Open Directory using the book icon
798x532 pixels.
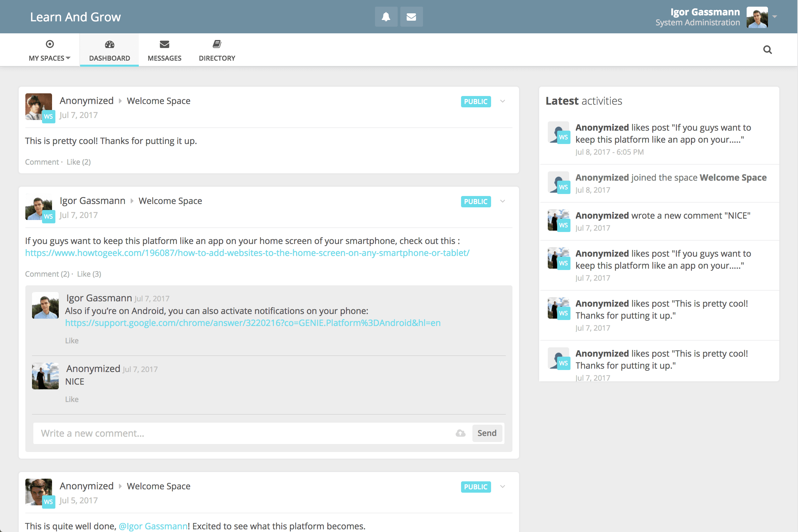[x=217, y=44]
